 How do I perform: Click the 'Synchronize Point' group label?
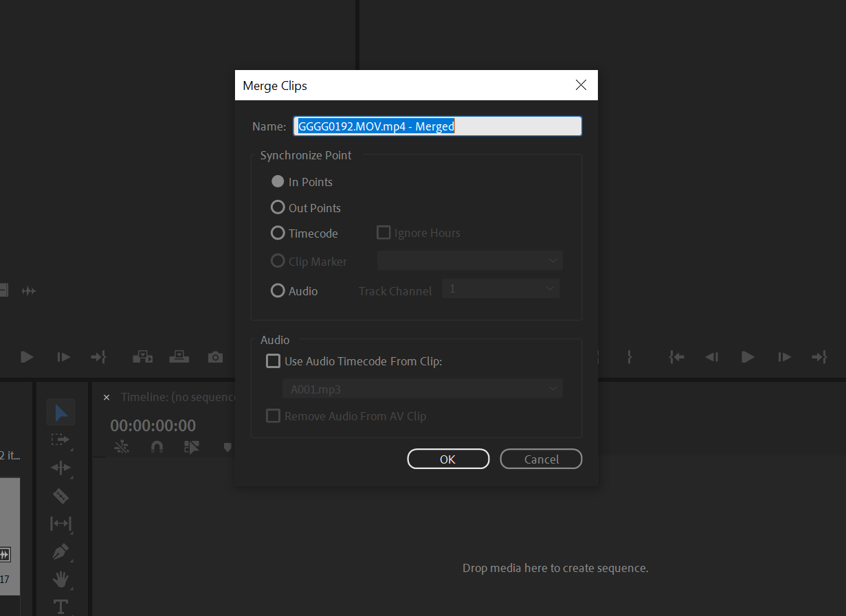(306, 155)
